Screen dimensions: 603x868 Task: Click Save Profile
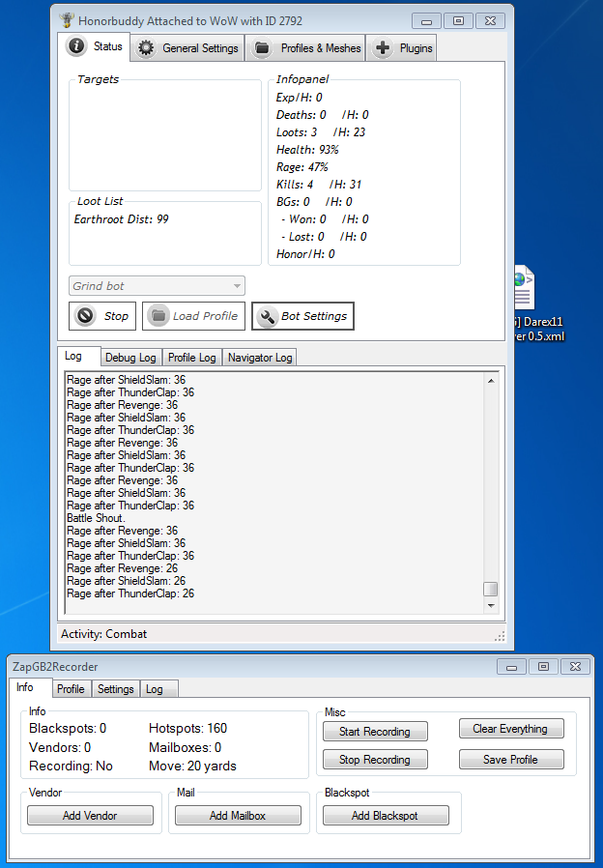point(511,760)
